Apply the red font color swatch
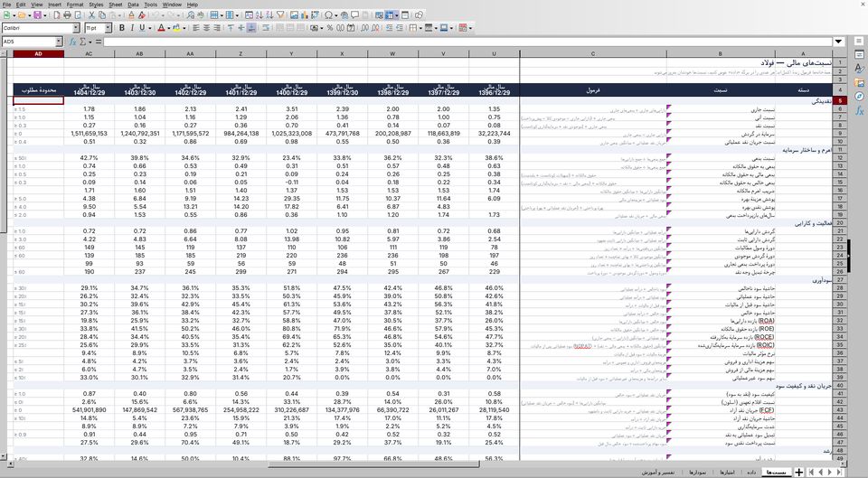This screenshot has width=868, height=478. [x=161, y=28]
